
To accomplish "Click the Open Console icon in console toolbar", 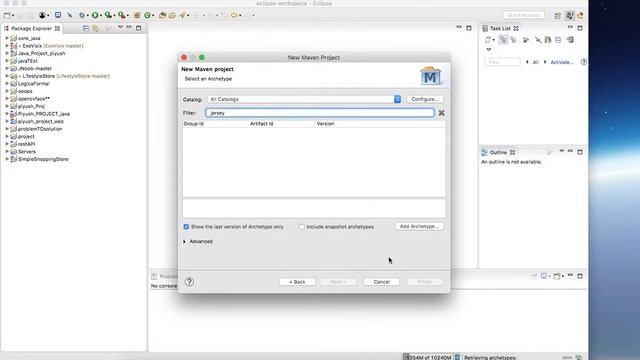I will coord(557,276).
